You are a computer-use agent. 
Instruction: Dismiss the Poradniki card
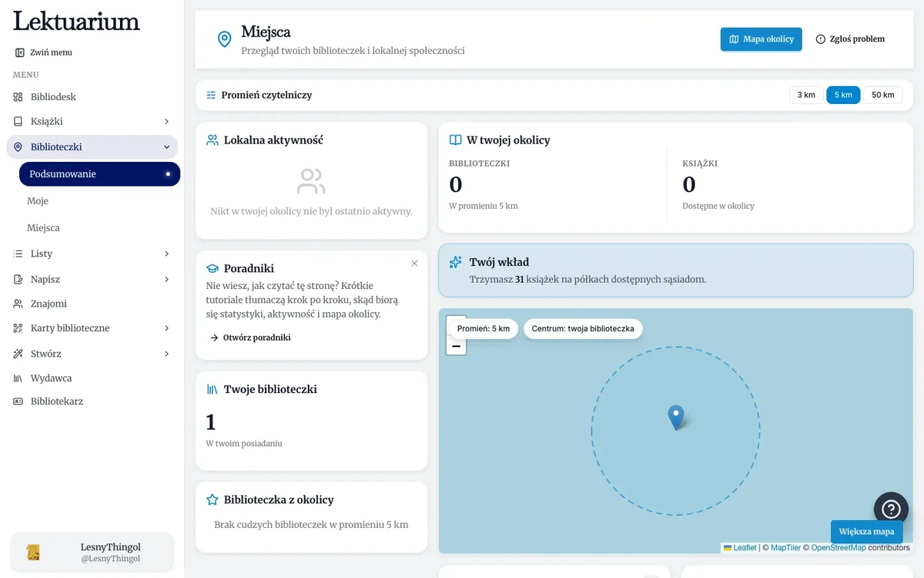414,264
